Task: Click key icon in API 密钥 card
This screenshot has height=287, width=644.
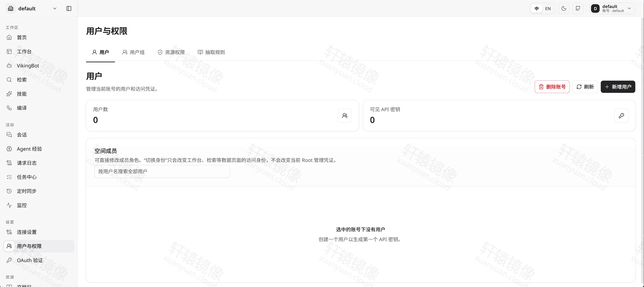Action: pyautogui.click(x=621, y=116)
